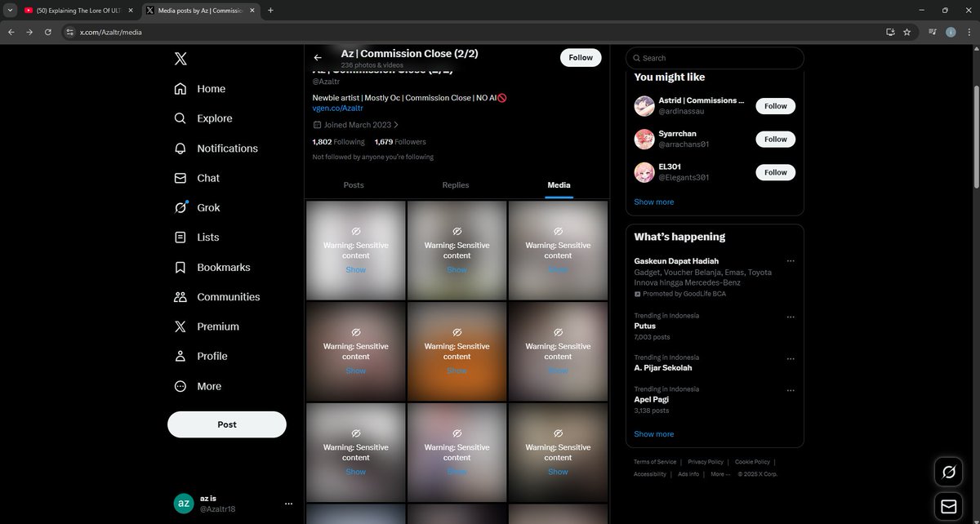Follow Az Commission Close profile
Screen dimensions: 980x524
[581, 58]
